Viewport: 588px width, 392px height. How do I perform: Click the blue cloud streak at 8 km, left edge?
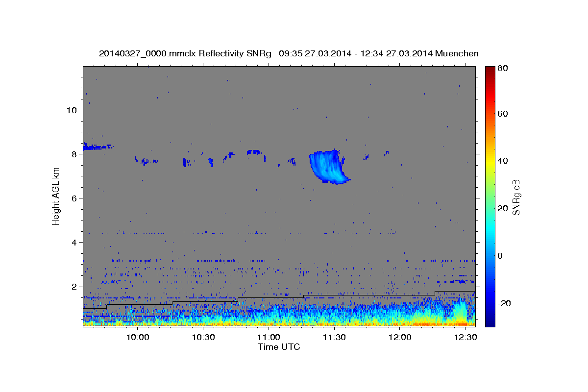[98, 146]
